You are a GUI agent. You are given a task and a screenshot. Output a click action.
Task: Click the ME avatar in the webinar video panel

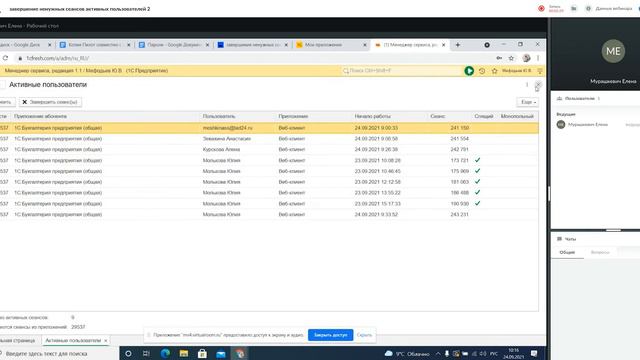[613, 51]
